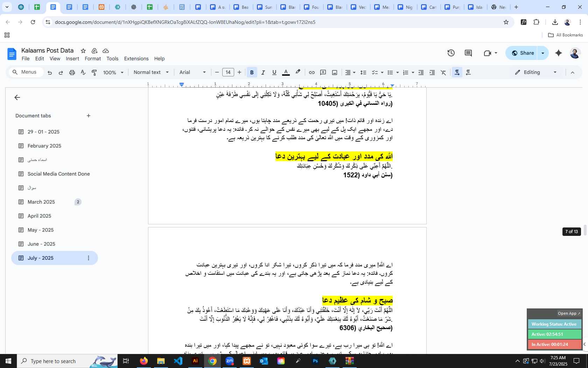
Task: Expand the numbered list options arrow
Action: pos(413,73)
